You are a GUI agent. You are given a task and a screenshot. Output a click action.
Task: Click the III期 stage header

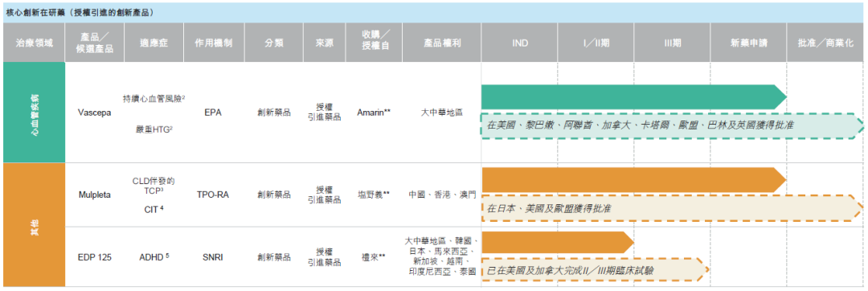coord(672,43)
